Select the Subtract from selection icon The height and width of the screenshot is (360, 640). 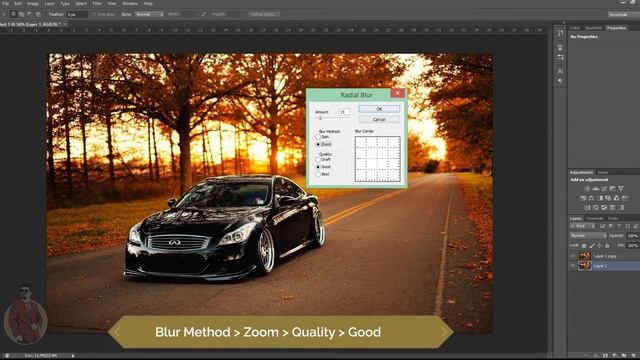(29, 14)
